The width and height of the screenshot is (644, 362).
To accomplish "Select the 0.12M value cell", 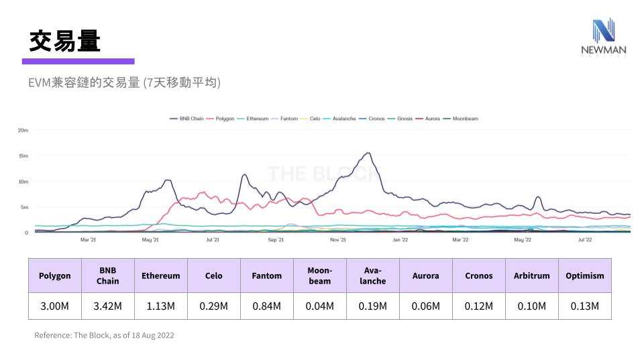I will coord(479,306).
